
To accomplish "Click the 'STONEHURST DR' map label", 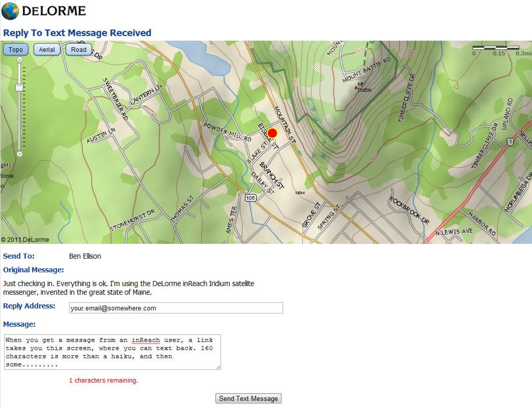I will coord(132,220).
